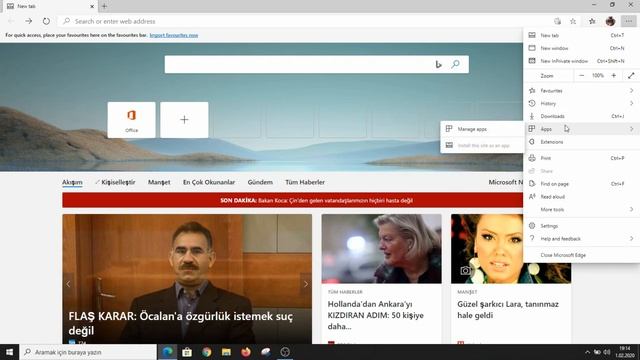The image size is (640, 360).
Task: Choose New tab from the menu
Action: 582,36
